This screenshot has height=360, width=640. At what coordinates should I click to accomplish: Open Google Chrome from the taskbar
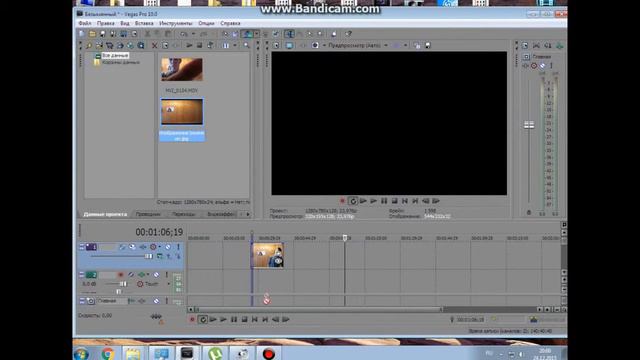[x=108, y=353]
